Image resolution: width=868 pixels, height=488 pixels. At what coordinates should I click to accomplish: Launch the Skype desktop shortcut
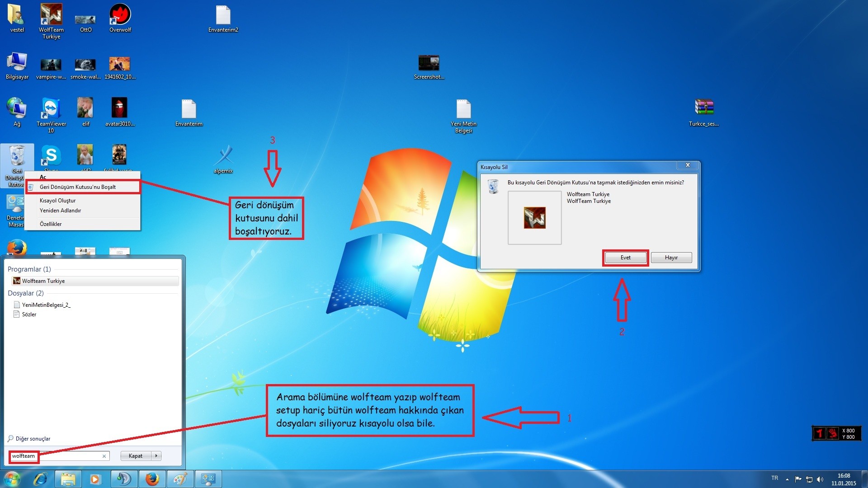(51, 156)
